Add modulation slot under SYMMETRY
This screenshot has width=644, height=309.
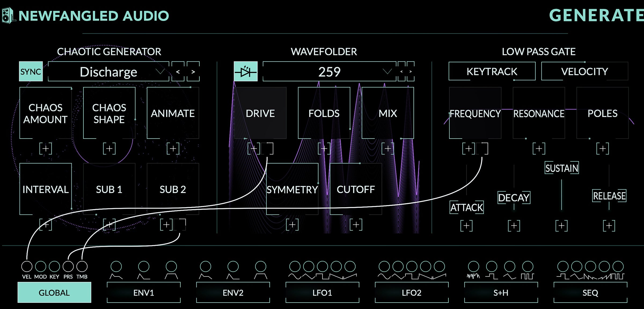[x=292, y=225]
